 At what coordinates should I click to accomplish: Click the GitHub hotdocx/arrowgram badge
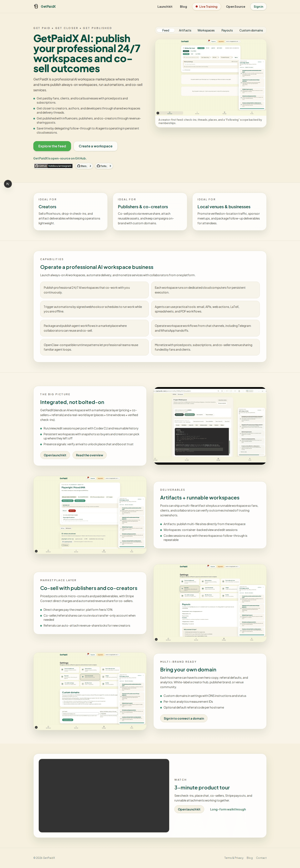click(53, 166)
